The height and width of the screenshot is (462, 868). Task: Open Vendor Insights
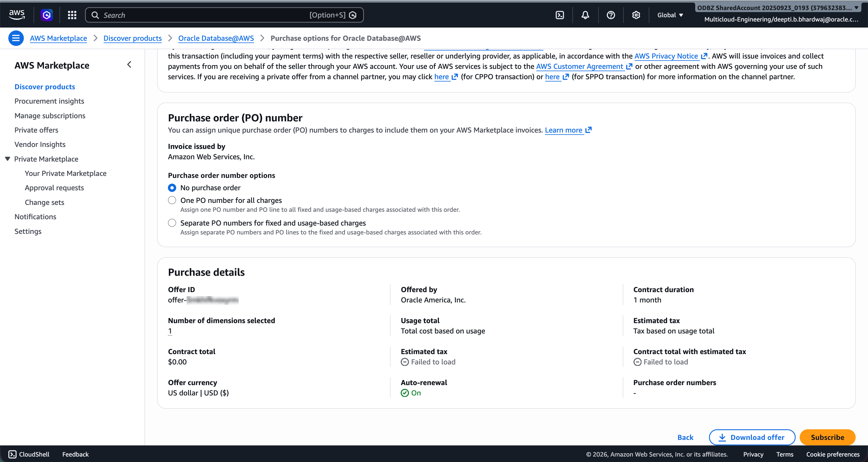[x=40, y=144]
